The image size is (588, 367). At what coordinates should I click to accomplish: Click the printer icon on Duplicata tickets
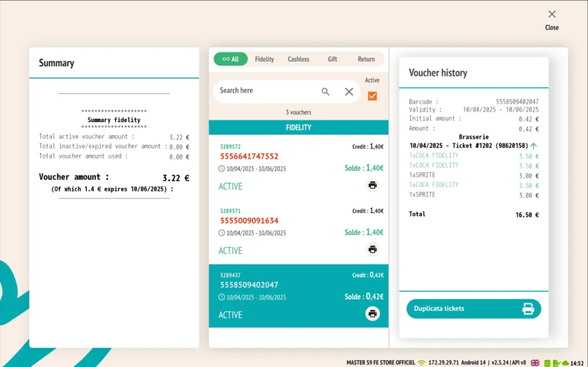(x=528, y=308)
